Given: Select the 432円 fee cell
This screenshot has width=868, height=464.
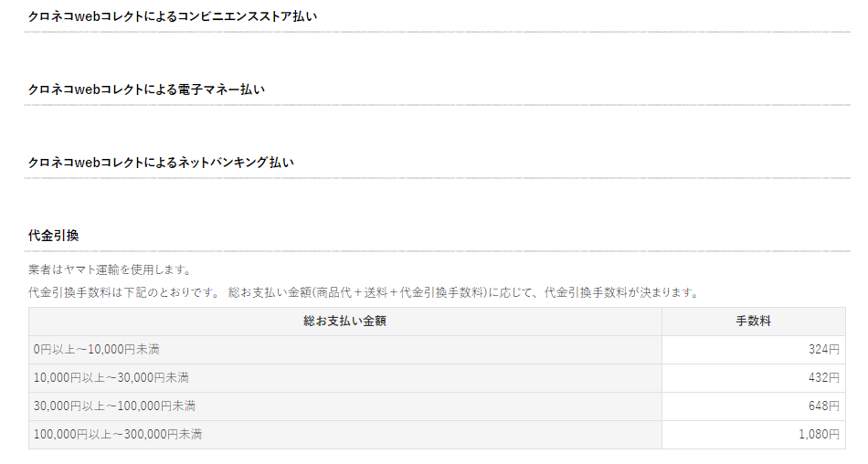Looking at the screenshot, I should coord(754,378).
